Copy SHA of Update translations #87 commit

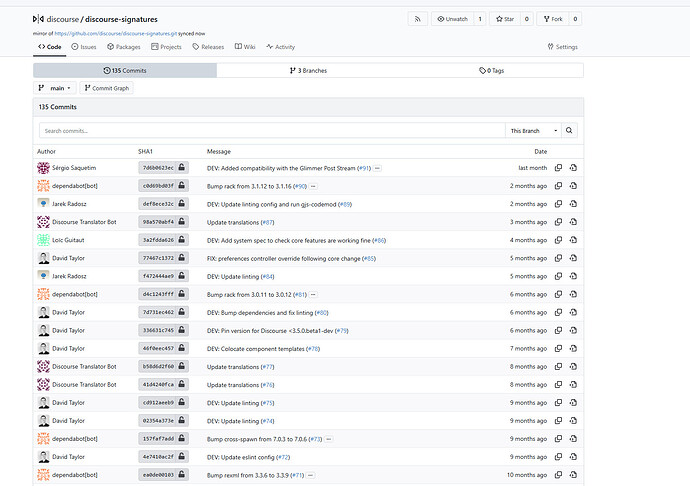pyautogui.click(x=558, y=222)
